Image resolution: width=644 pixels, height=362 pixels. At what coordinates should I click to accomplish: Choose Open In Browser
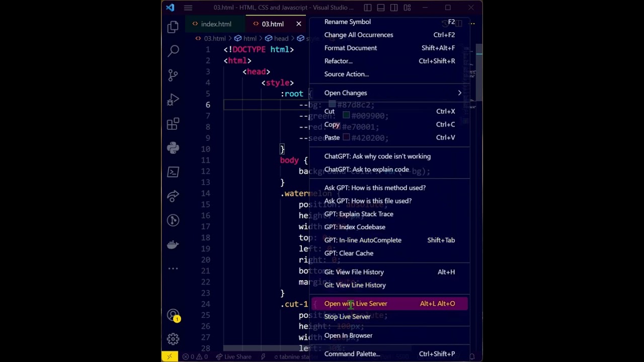click(x=390, y=335)
